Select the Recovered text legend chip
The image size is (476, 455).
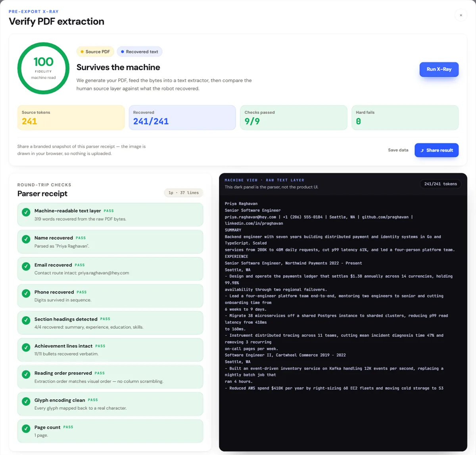click(140, 52)
